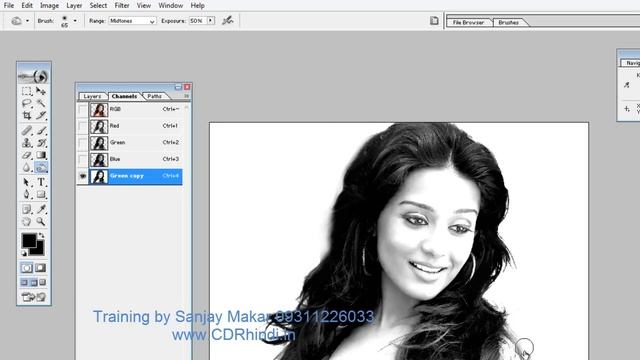Toggle visibility of the Green channel
Screen dimensions: 640x360
point(82,143)
